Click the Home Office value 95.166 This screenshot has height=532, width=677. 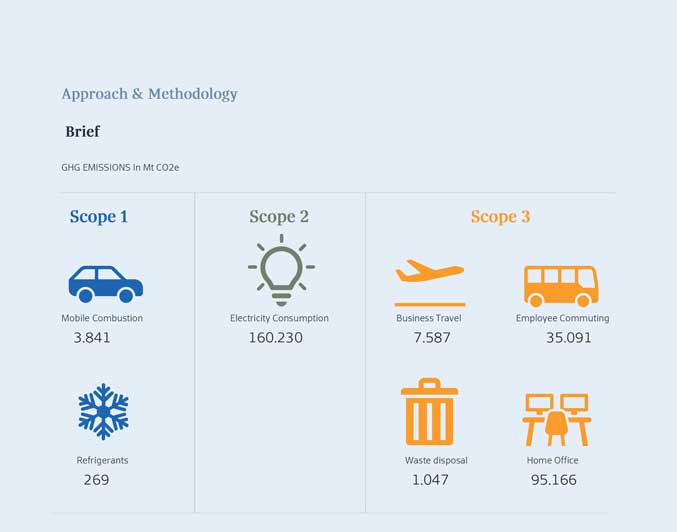[x=554, y=480]
